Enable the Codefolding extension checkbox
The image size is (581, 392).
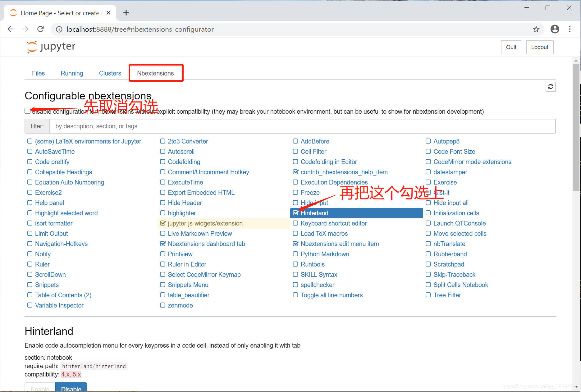(162, 162)
